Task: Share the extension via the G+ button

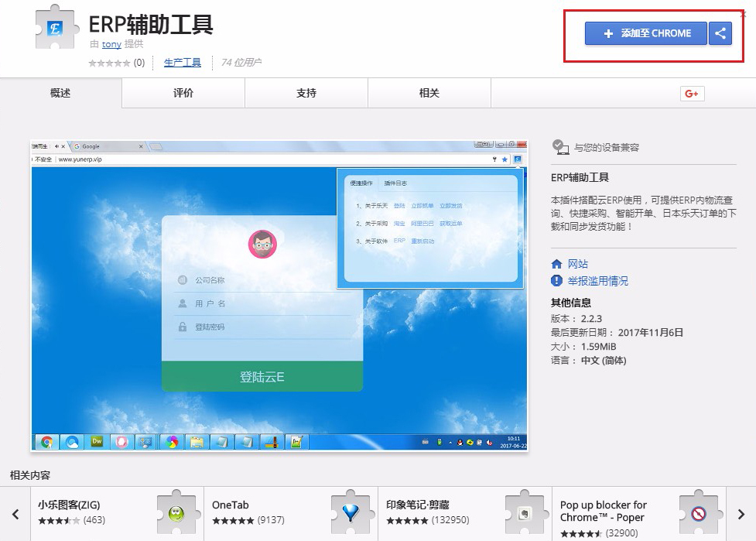Action: (x=692, y=94)
